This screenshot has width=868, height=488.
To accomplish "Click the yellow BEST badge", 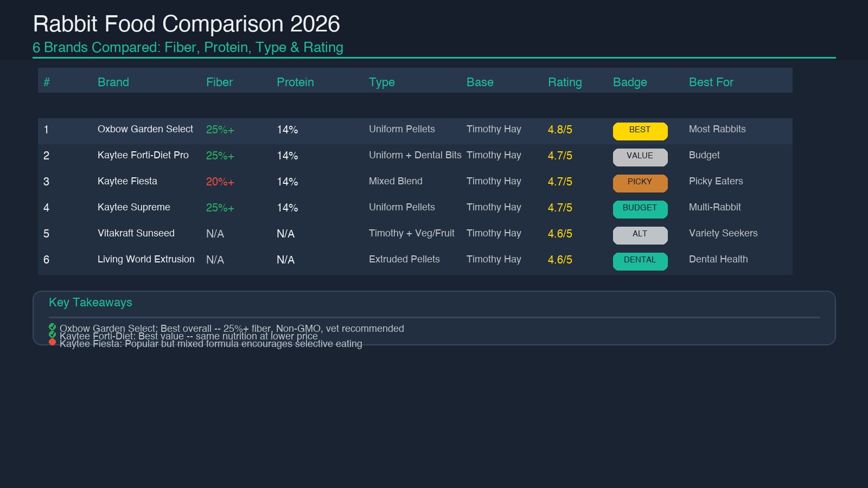I will click(640, 131).
